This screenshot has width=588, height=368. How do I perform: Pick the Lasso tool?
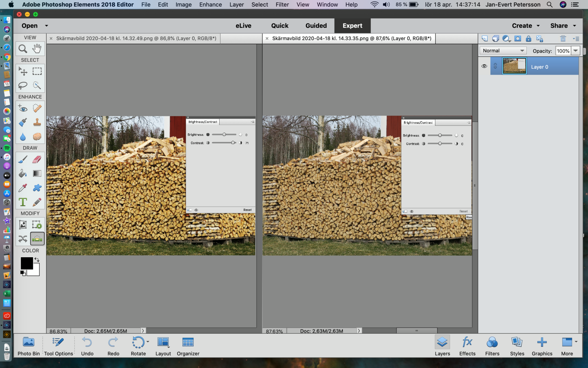(x=23, y=85)
